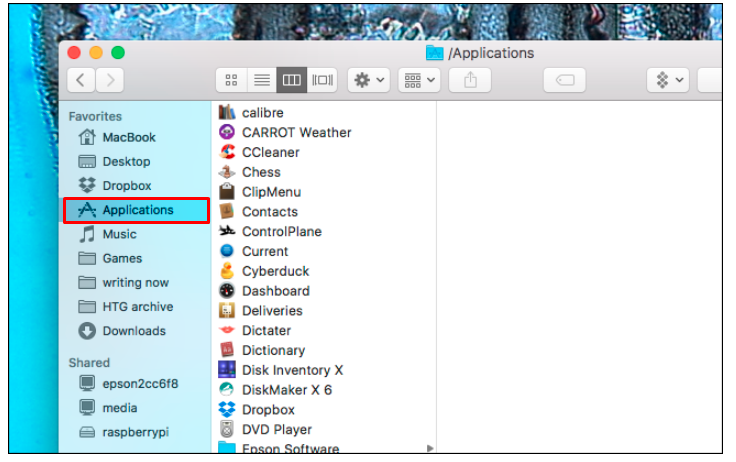Click the Share toolbar button
The height and width of the screenshot is (462, 736).
tap(469, 80)
